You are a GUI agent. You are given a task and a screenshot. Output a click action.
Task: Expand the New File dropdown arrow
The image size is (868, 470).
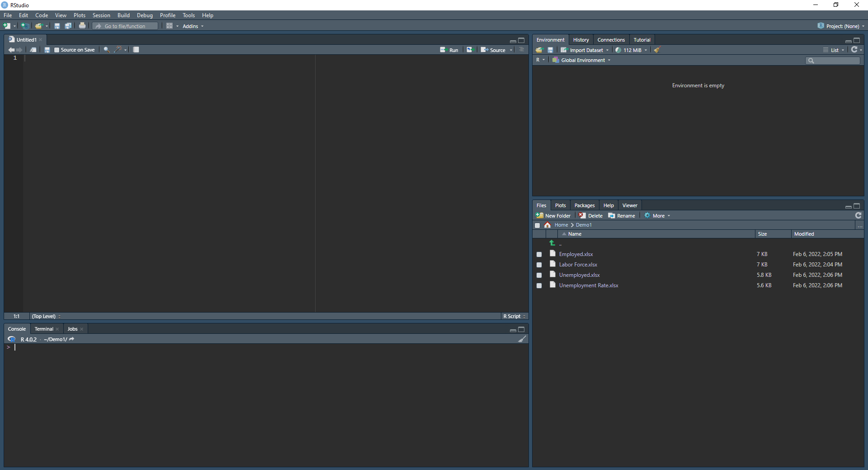coord(14,26)
